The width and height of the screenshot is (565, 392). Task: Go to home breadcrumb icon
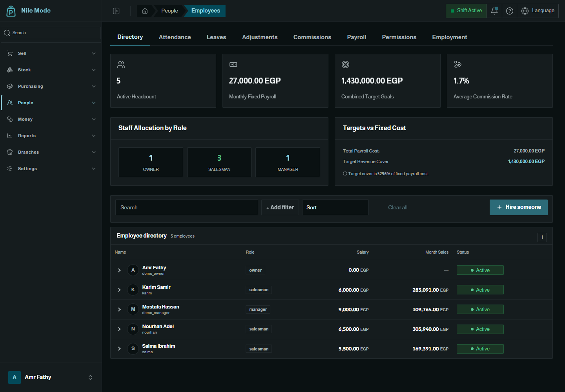pos(145,11)
